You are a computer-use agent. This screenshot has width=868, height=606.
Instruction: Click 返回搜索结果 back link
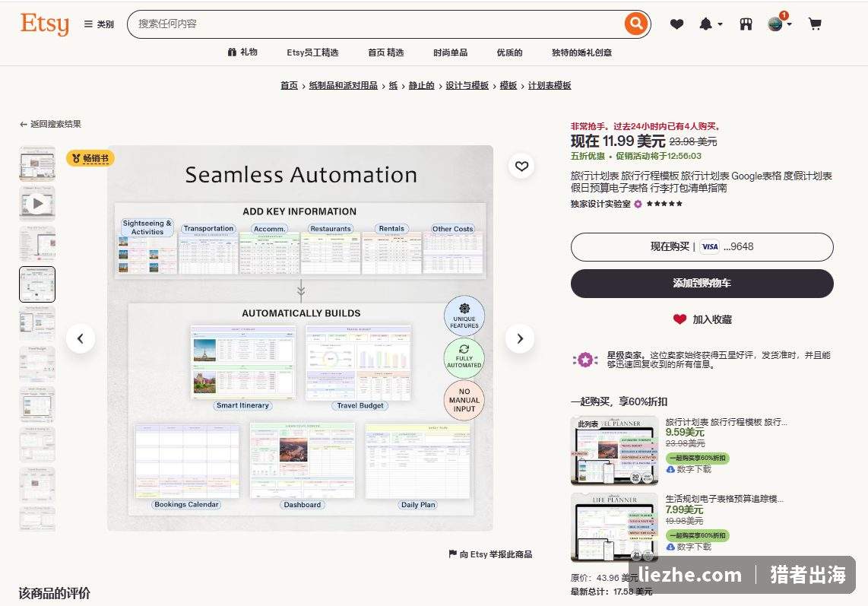50,124
